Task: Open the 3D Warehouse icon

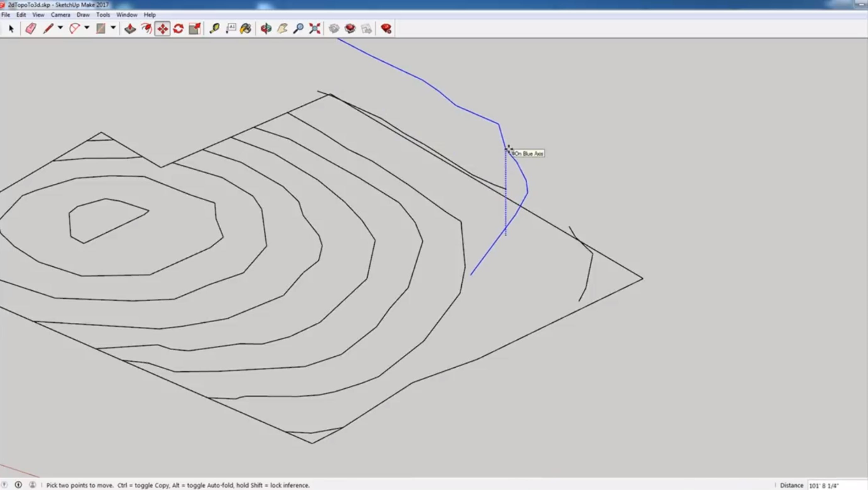Action: click(x=334, y=29)
